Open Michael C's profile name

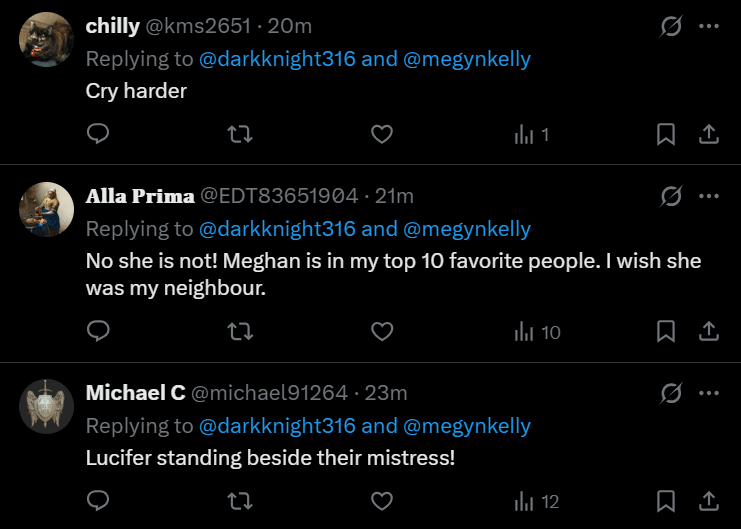135,393
